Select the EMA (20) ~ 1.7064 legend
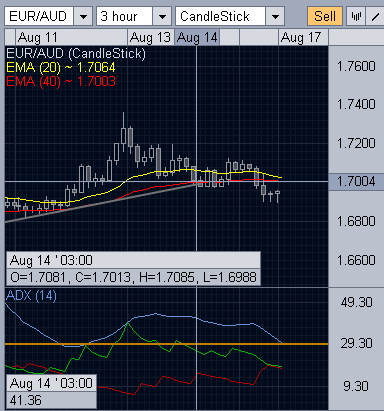 tap(61, 68)
